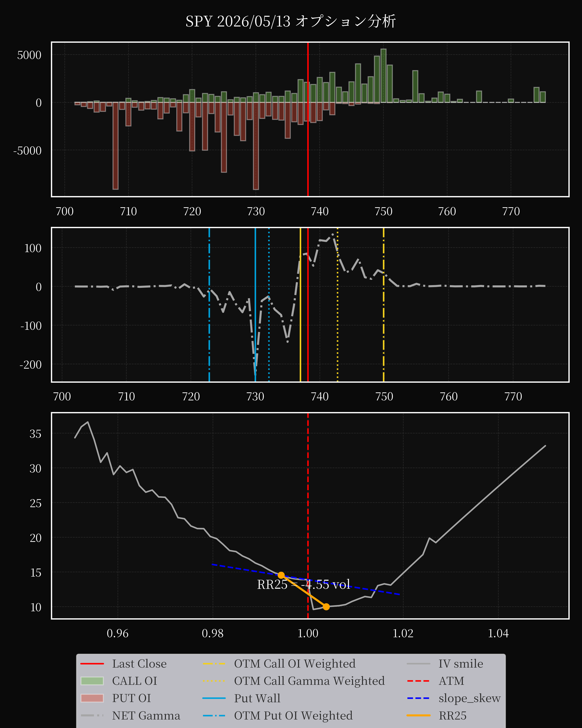Click the deep red put OI bar near 708
This screenshot has width=582, height=728.
115,146
